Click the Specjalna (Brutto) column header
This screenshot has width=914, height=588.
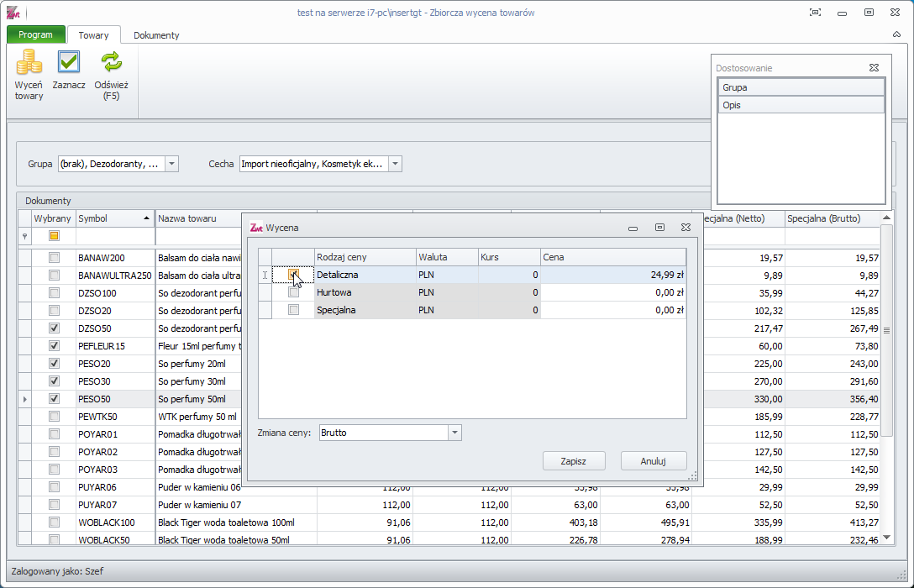click(832, 218)
